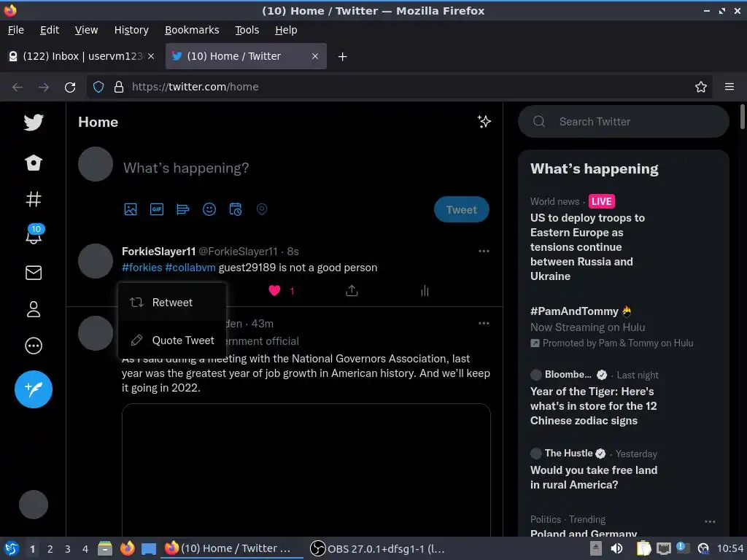
Task: Click the Search Twitter field
Action: [x=624, y=122]
